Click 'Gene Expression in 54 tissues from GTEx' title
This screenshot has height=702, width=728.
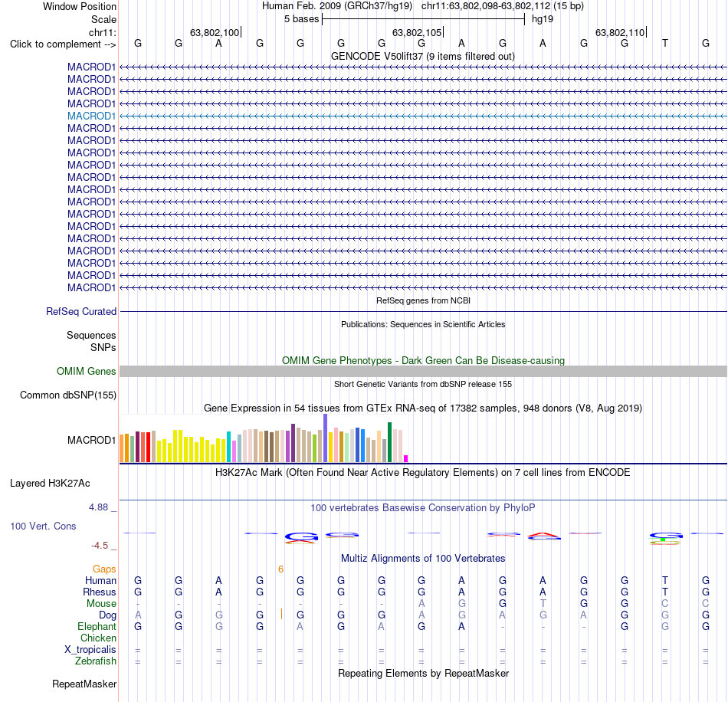click(423, 408)
